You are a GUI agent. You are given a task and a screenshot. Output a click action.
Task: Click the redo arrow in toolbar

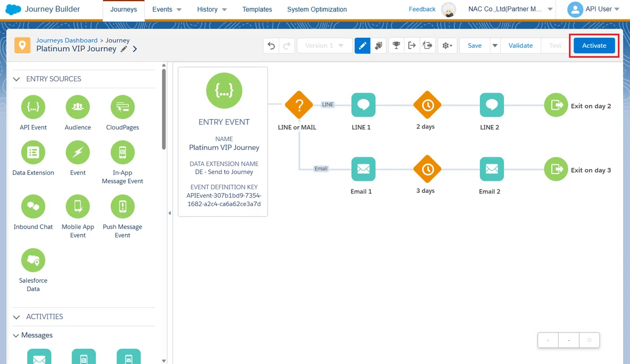point(287,46)
